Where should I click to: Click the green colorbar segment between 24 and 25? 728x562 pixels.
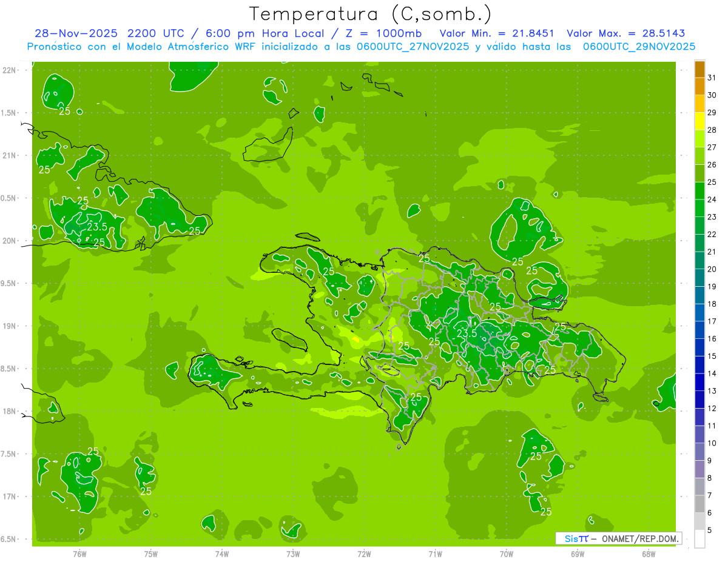(x=699, y=191)
